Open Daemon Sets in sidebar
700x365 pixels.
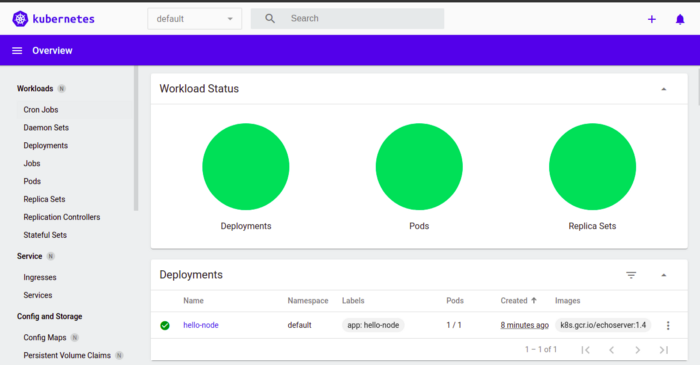(46, 128)
